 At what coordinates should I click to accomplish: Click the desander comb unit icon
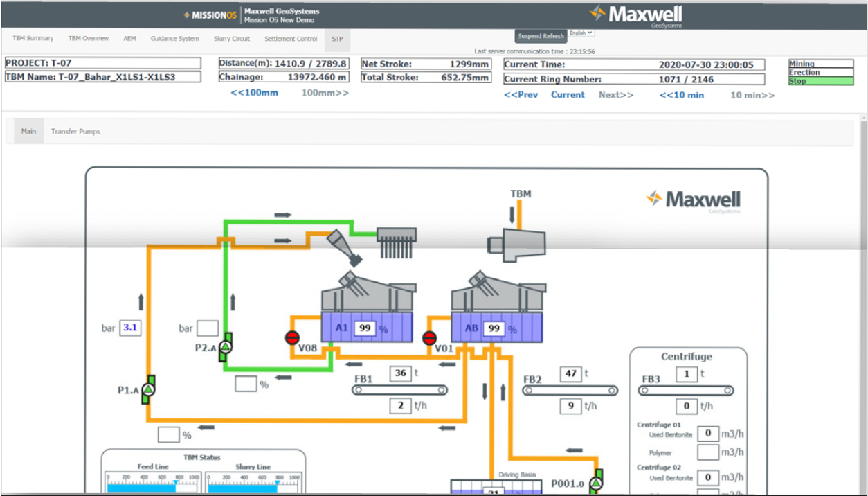395,243
